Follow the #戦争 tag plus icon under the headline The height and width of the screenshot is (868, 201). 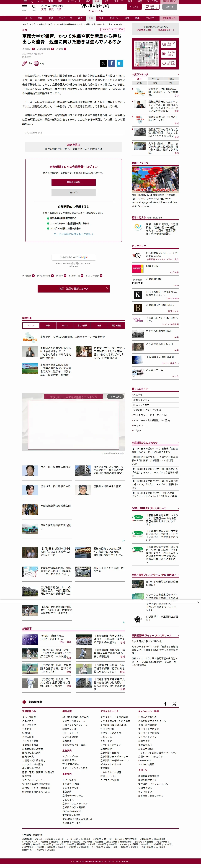(65, 49)
